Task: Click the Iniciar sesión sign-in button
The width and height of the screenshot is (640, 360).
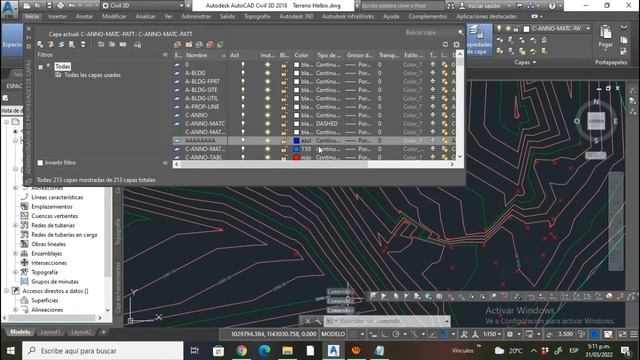Action: pos(483,6)
